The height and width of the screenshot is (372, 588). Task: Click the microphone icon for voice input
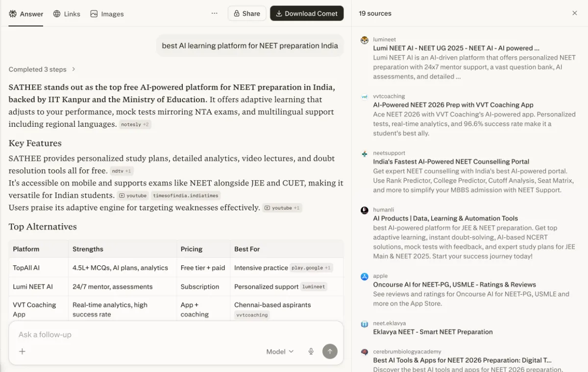pyautogui.click(x=311, y=351)
